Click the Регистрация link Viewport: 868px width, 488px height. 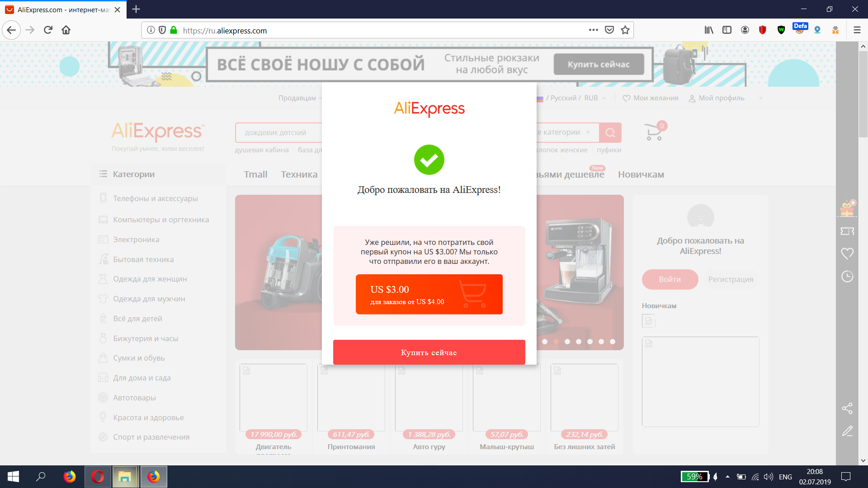coord(731,279)
